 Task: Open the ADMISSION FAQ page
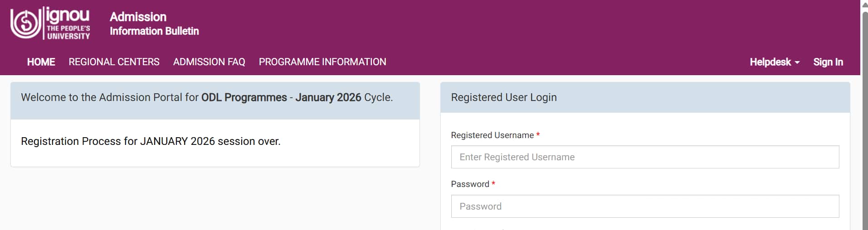pos(209,62)
